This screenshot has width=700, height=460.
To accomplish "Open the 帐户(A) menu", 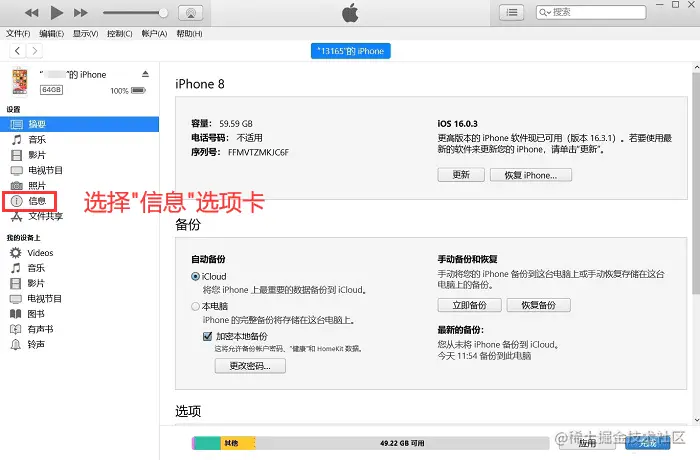I will coord(154,33).
